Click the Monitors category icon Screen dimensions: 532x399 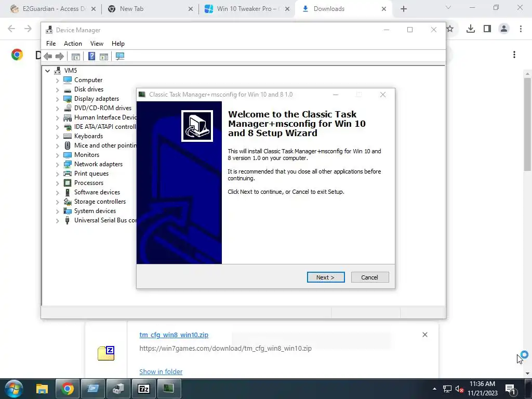(x=68, y=155)
